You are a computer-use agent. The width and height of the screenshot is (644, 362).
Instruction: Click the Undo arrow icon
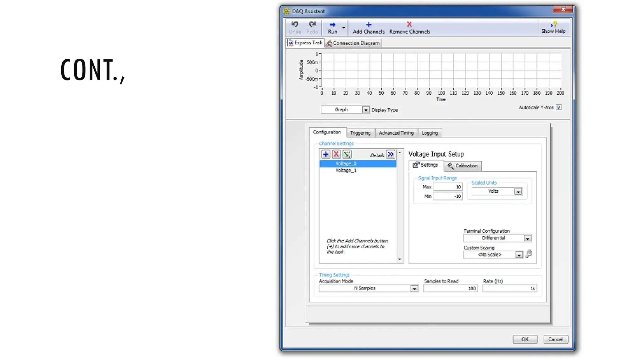tap(295, 25)
